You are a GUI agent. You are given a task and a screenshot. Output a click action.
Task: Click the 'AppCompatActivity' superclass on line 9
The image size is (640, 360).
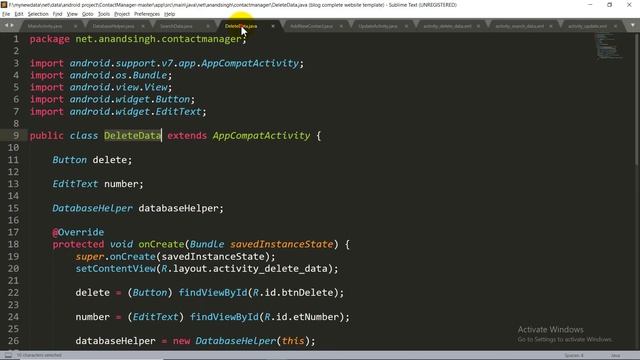[261, 136]
